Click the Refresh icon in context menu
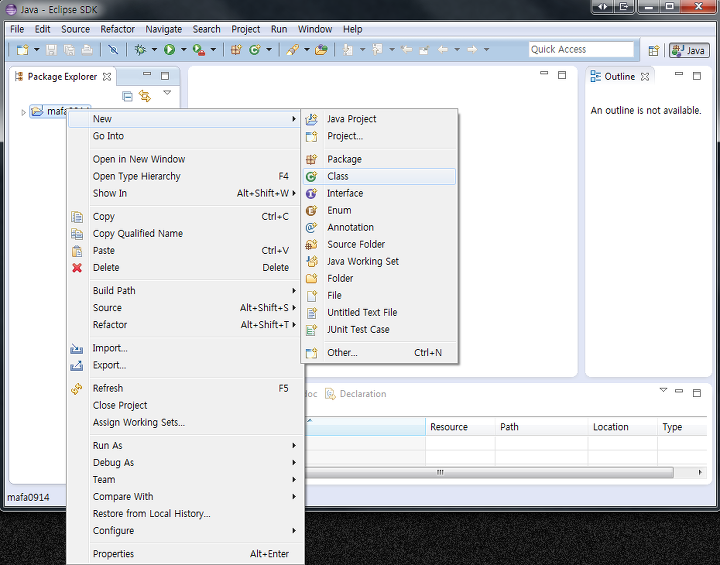Screen dimensions: 720x565 [77, 389]
